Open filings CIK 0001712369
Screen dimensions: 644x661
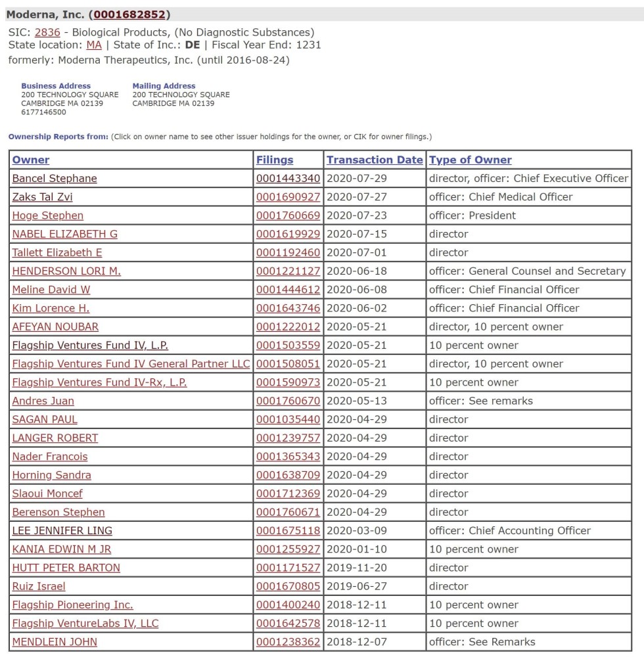288,493
